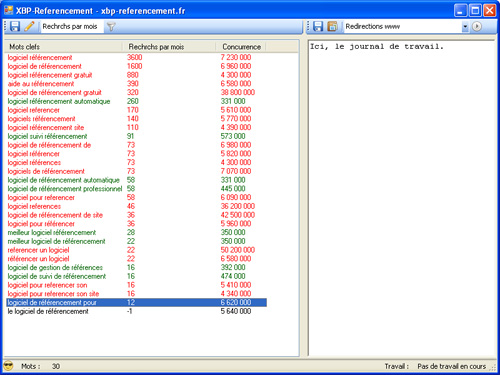Click concurrence value 36 200 000
The image size is (500, 375).
[237, 206]
